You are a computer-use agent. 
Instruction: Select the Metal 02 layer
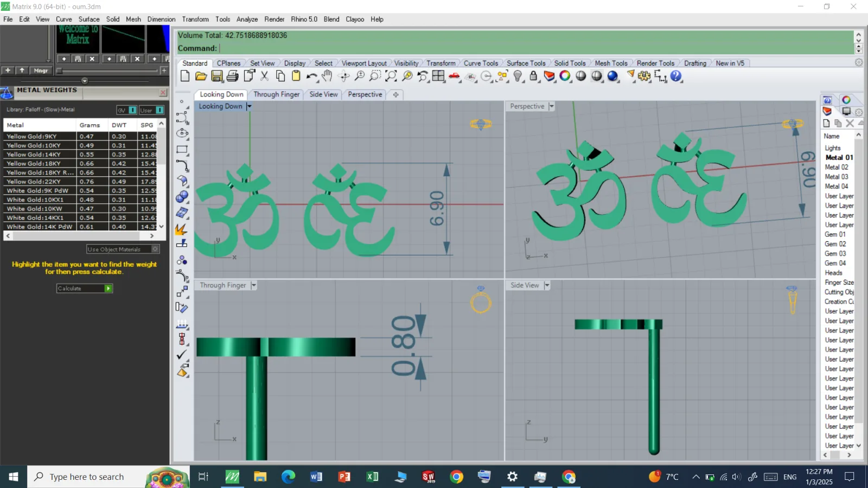coord(837,167)
